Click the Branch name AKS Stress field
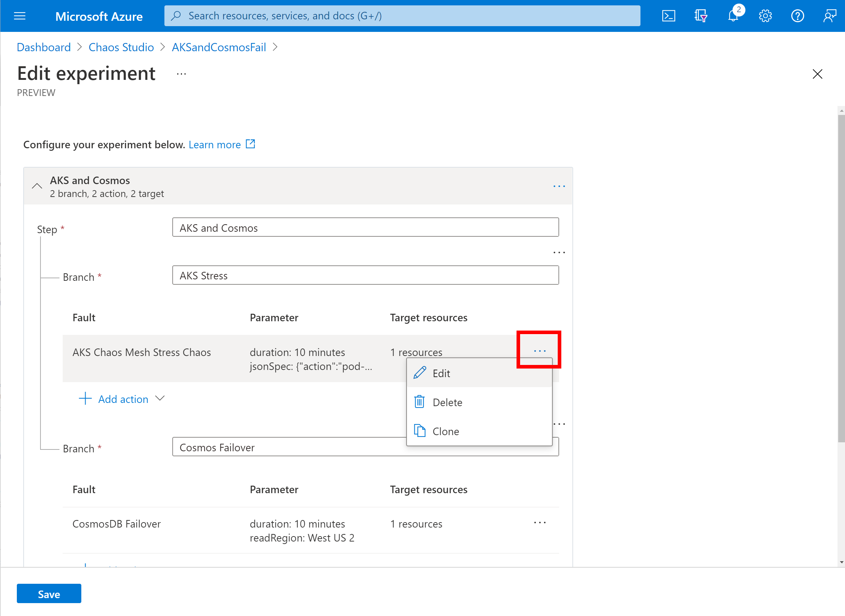845x616 pixels. [x=365, y=275]
